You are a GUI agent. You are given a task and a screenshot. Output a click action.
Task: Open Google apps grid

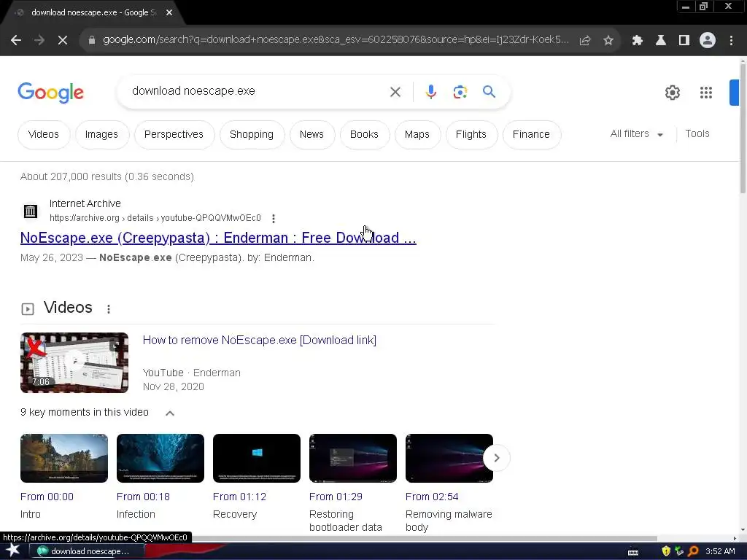[706, 93]
